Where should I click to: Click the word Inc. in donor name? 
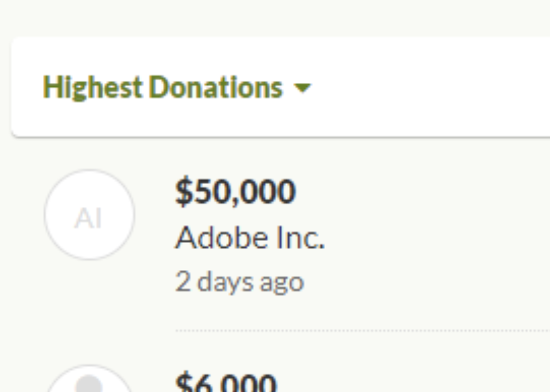[301, 238]
